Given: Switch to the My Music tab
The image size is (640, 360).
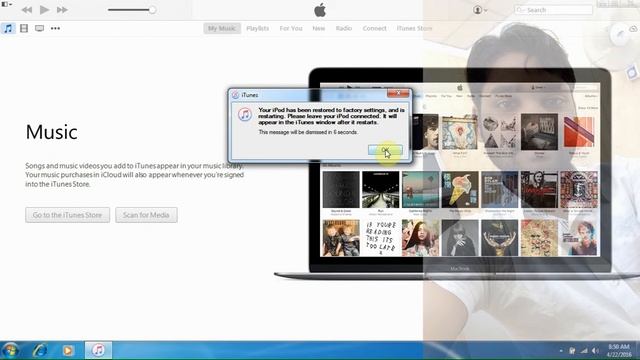Looking at the screenshot, I should [222, 28].
